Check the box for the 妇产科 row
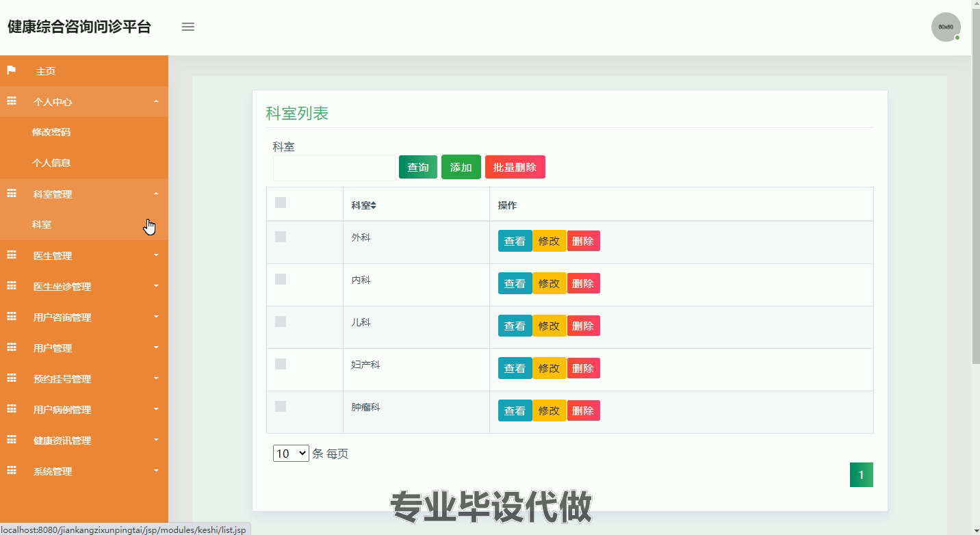 (281, 364)
